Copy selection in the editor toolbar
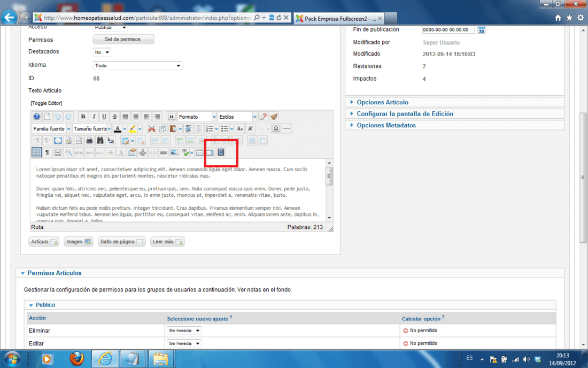 point(163,129)
